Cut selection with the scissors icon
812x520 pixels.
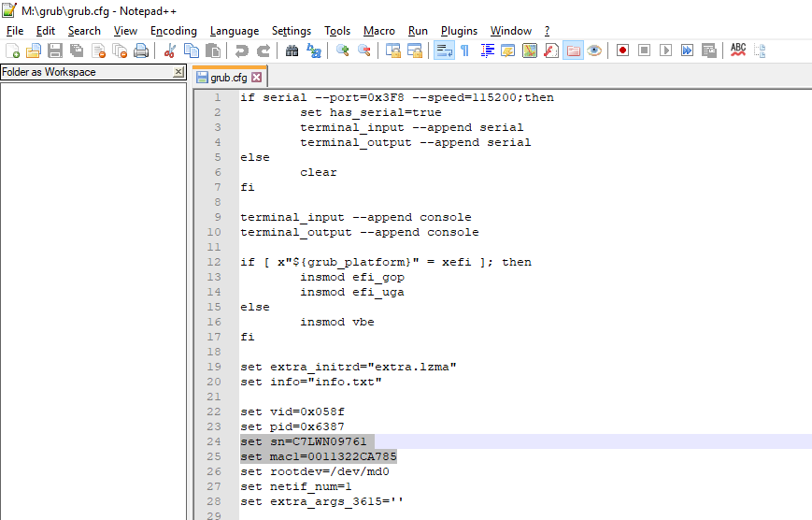(169, 51)
